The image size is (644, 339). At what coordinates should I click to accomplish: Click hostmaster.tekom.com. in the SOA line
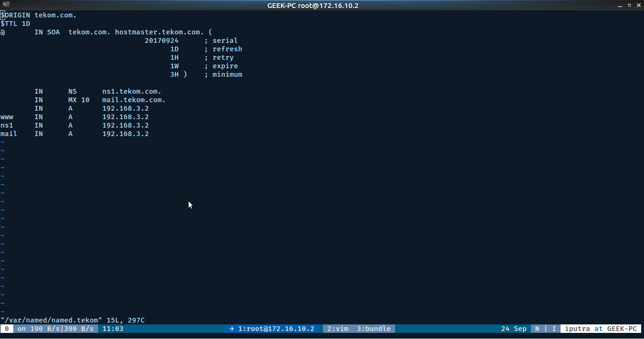[x=159, y=32]
